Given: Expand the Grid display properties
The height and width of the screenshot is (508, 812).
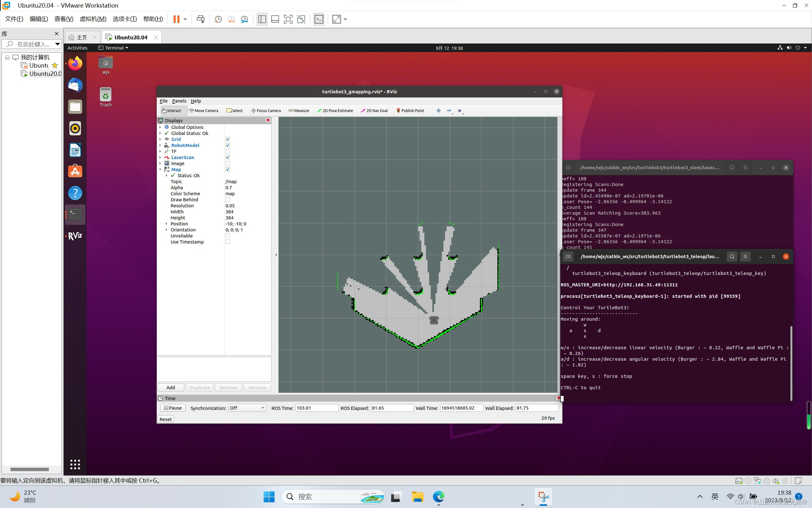Looking at the screenshot, I should pos(160,139).
